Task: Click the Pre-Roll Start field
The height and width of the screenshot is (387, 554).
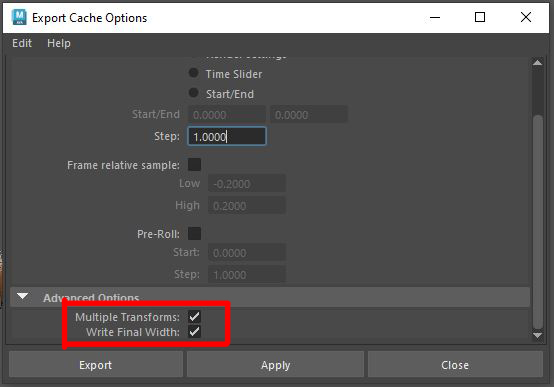Action: tap(247, 252)
